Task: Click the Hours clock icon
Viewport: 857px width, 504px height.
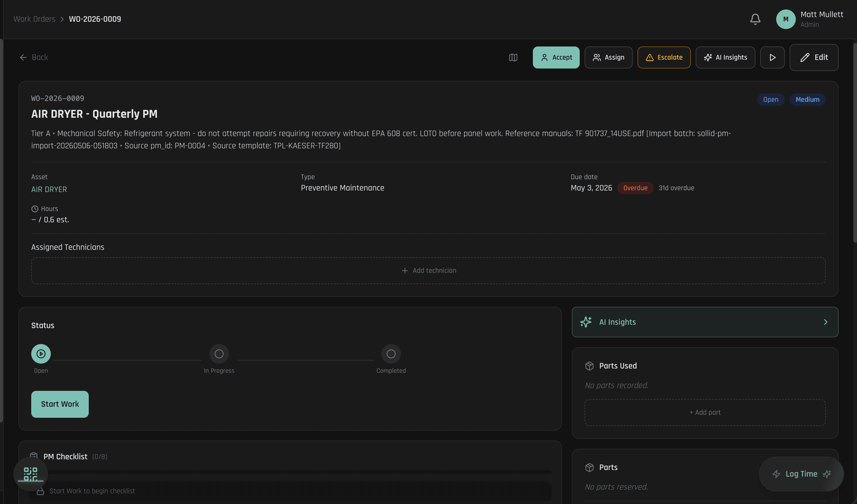Action: click(x=35, y=209)
